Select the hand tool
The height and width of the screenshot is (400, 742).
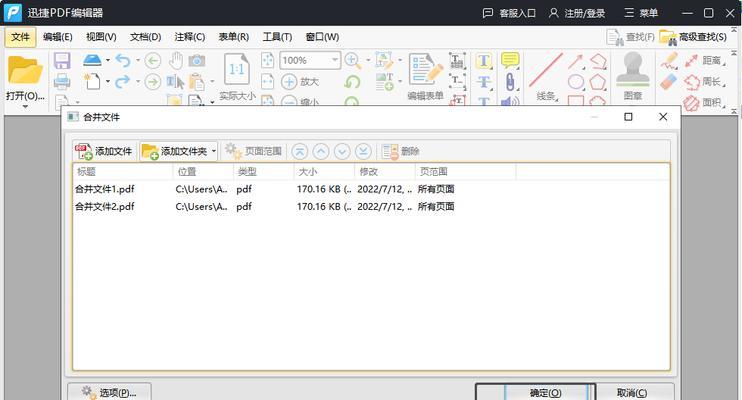[176, 61]
